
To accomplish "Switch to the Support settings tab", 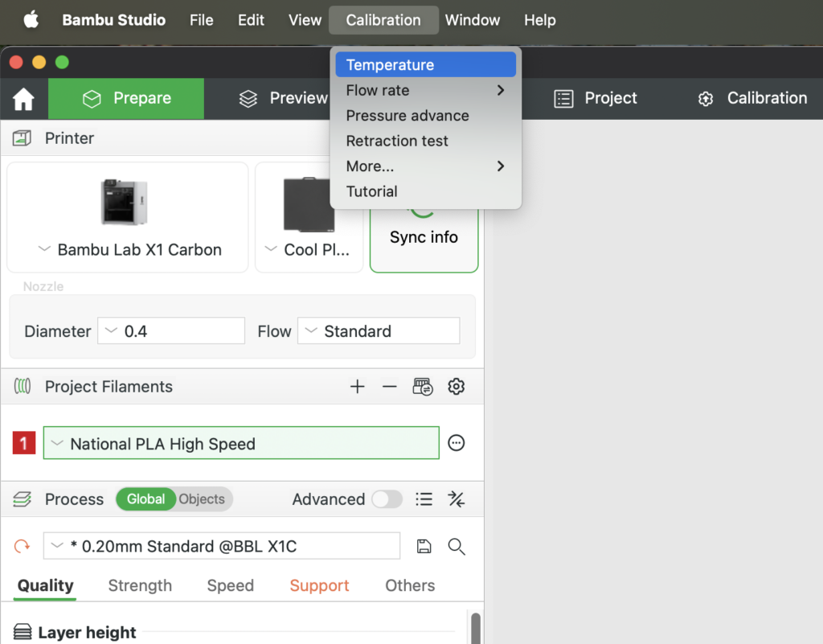I will click(319, 585).
